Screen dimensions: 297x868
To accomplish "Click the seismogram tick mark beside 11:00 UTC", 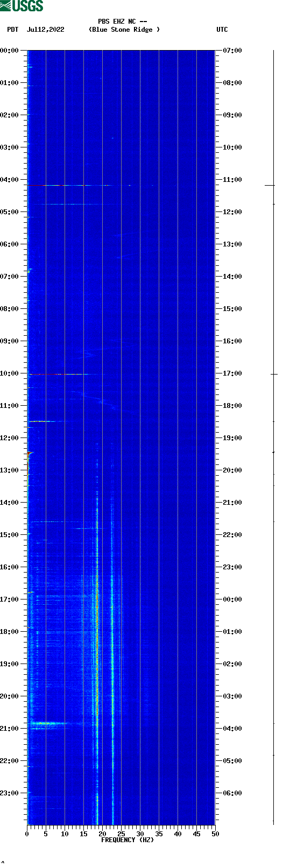I will [270, 186].
